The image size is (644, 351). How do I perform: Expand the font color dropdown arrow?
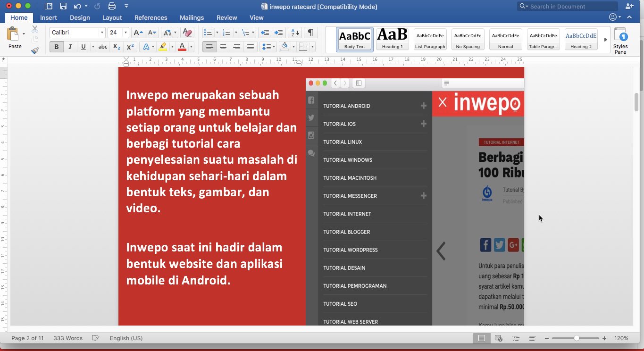click(x=192, y=47)
